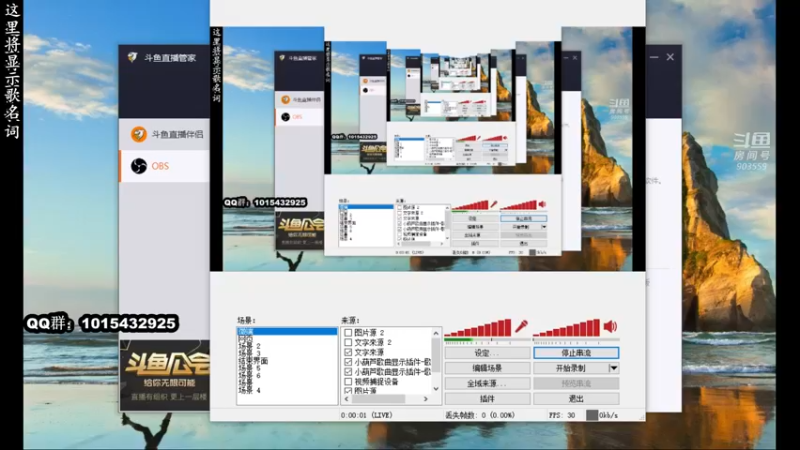The image size is (800, 450).
Task: Open OBS settings with the 设定... button
Action: coord(487,353)
